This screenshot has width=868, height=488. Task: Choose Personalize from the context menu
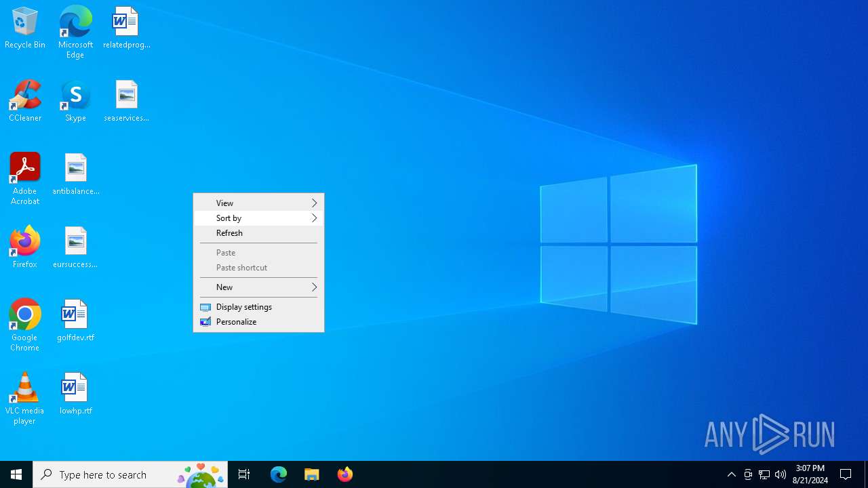(259, 322)
